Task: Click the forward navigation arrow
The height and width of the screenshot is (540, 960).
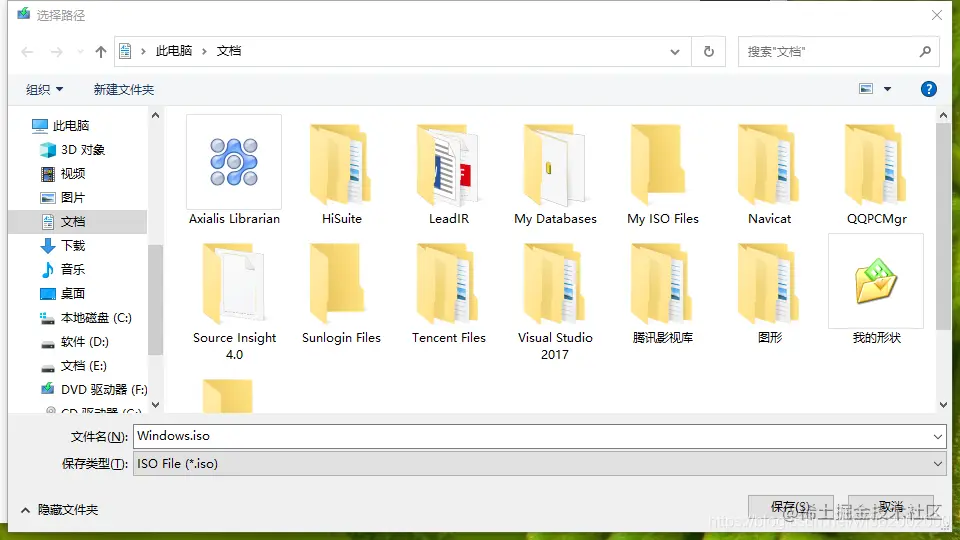Action: [x=56, y=52]
